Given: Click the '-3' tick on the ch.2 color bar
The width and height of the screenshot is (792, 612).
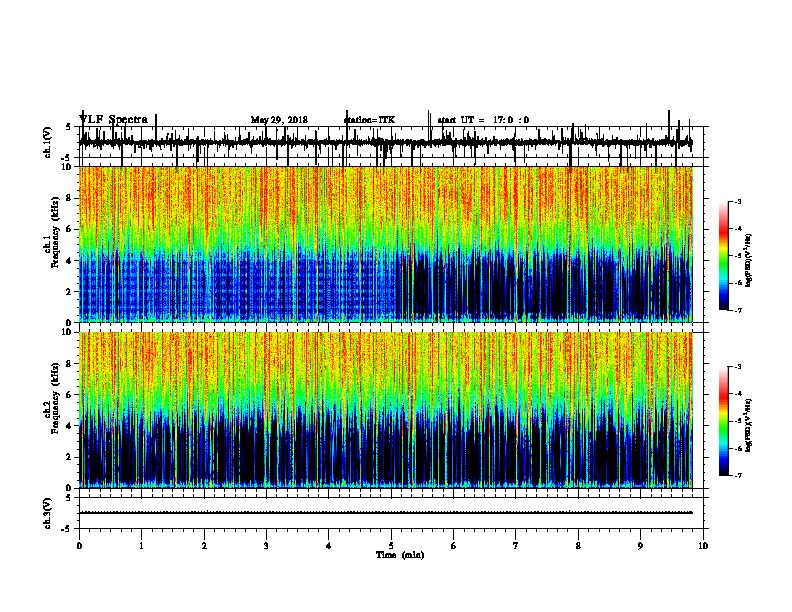Looking at the screenshot, I should (738, 367).
